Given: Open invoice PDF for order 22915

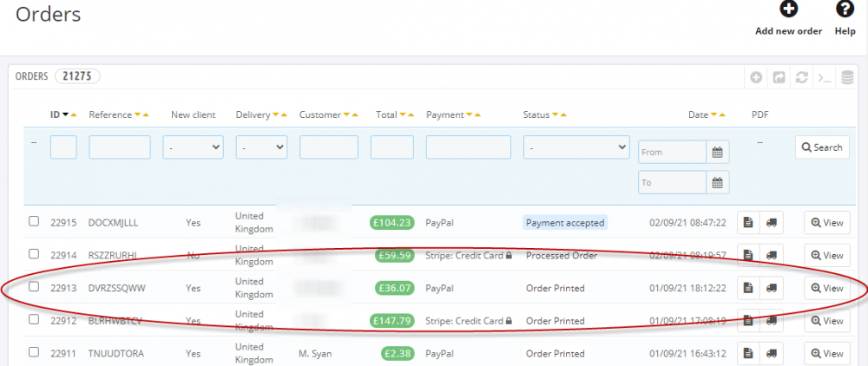Looking at the screenshot, I should coord(748,223).
